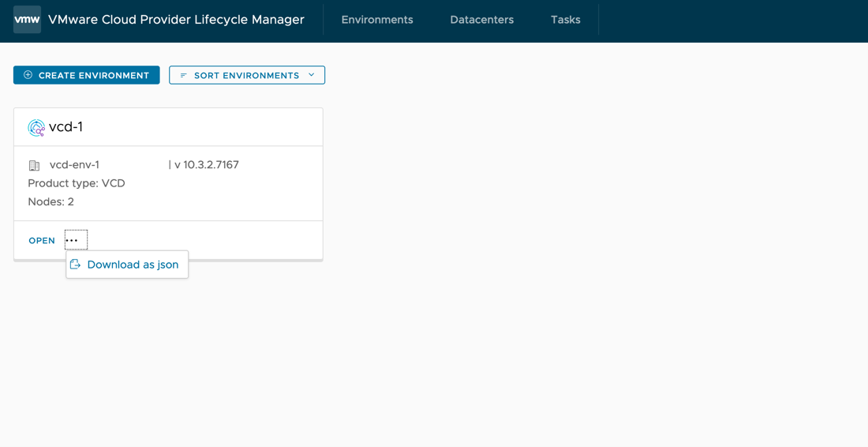The image size is (868, 447).
Task: Click the plus icon on Create Environment
Action: tap(28, 75)
